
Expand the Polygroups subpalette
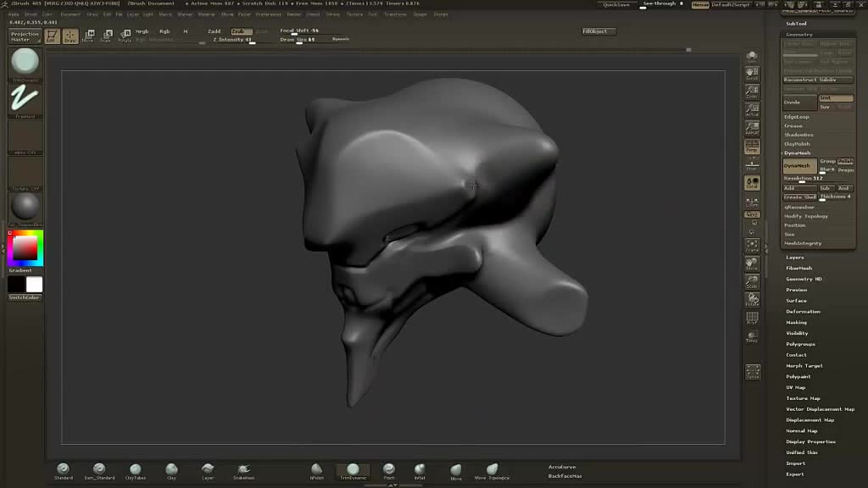[x=800, y=344]
